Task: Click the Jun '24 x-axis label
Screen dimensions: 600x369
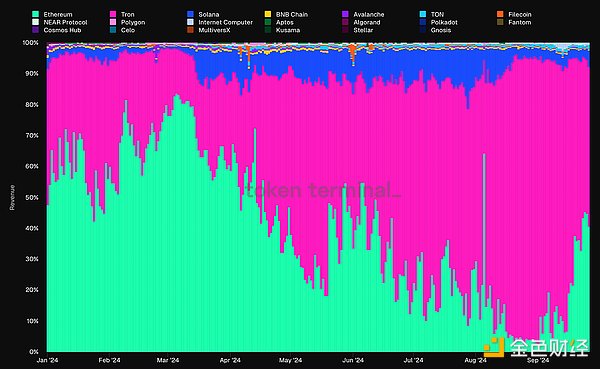Action: [353, 360]
